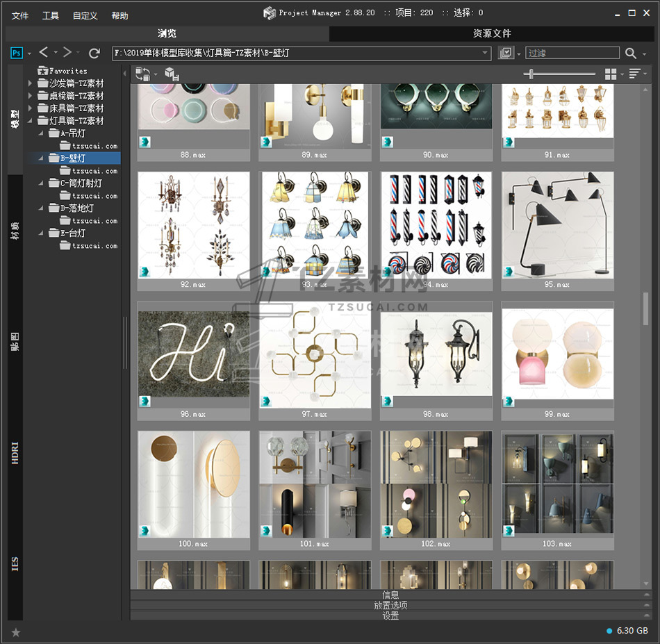The width and height of the screenshot is (660, 644).
Task: Refresh the current folder view
Action: point(94,53)
